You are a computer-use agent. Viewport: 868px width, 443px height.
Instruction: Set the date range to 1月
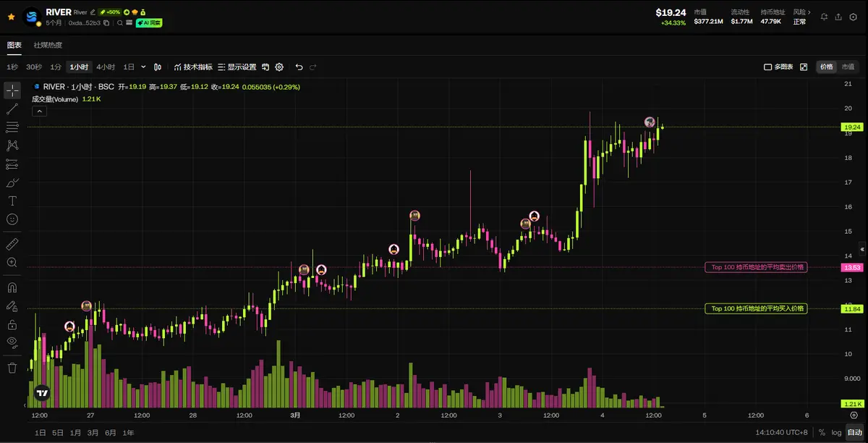click(75, 432)
